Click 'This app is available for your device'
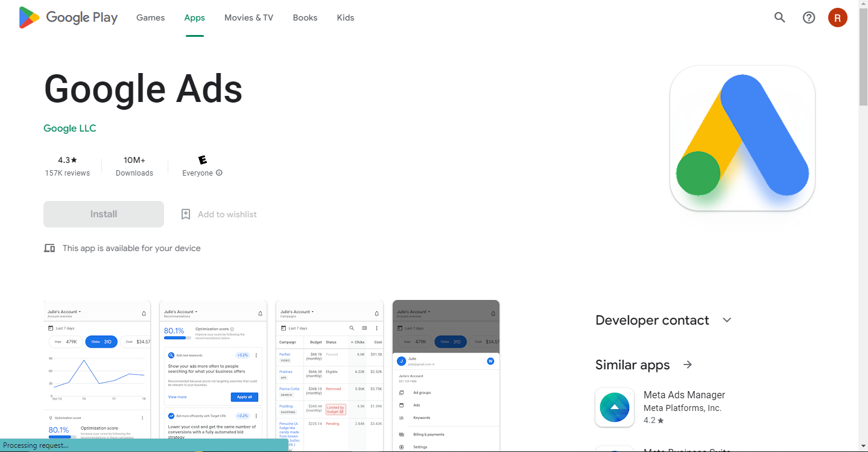This screenshot has height=452, width=868. point(131,248)
